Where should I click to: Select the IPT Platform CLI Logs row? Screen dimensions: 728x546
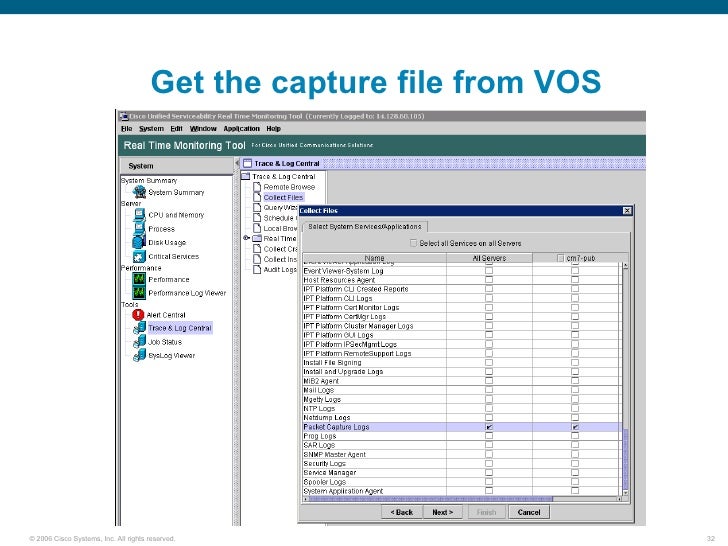coord(462,298)
